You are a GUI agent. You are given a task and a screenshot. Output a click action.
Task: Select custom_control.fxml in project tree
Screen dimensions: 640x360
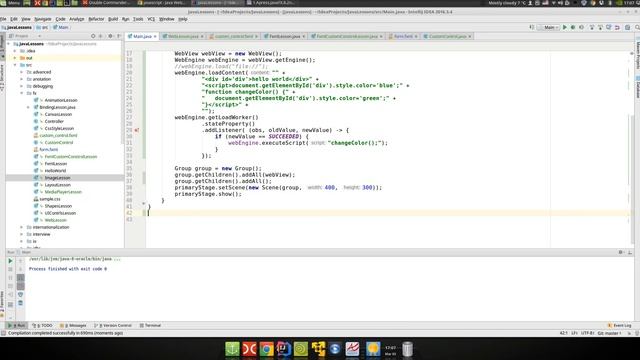point(58,136)
